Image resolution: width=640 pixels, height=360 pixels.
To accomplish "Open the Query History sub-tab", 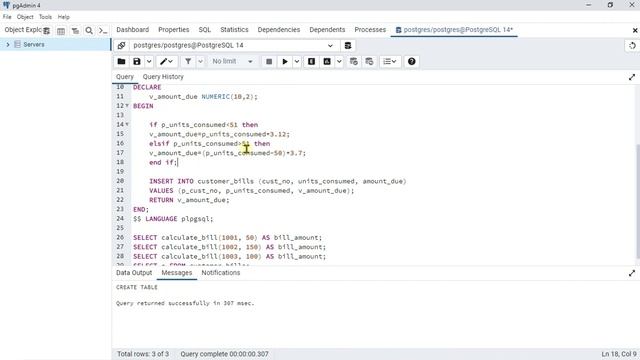I will (x=163, y=77).
